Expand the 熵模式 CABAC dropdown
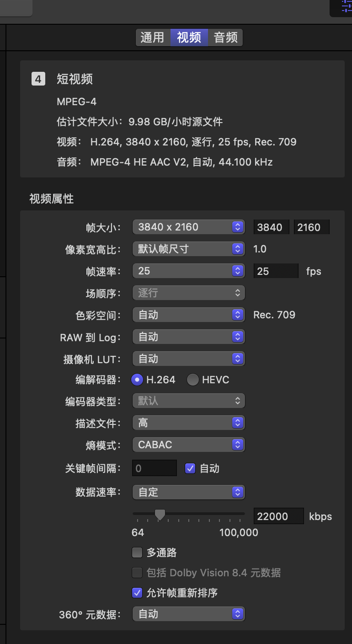352x644 pixels. pos(188,445)
